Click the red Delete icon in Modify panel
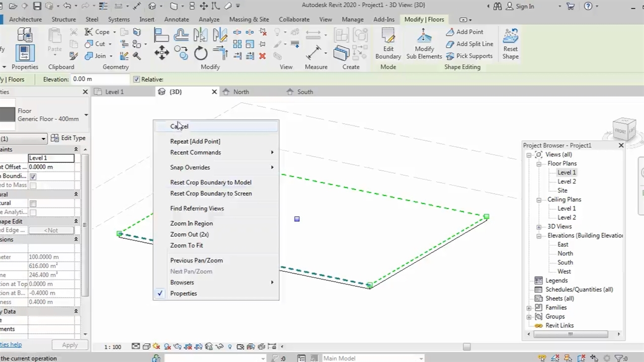644x362 pixels. 262,56
